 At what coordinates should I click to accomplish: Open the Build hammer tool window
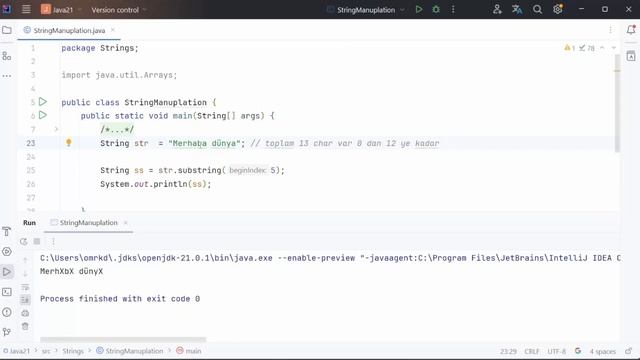point(7,231)
